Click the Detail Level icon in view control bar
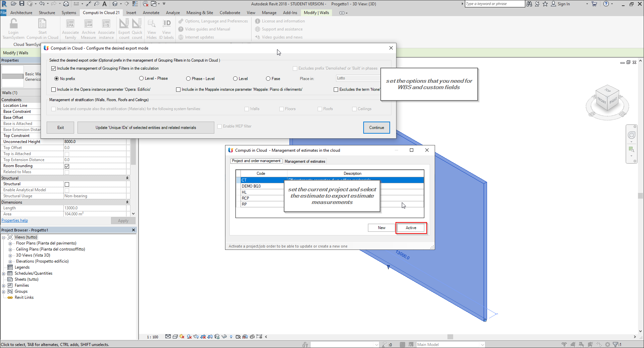 pos(168,337)
